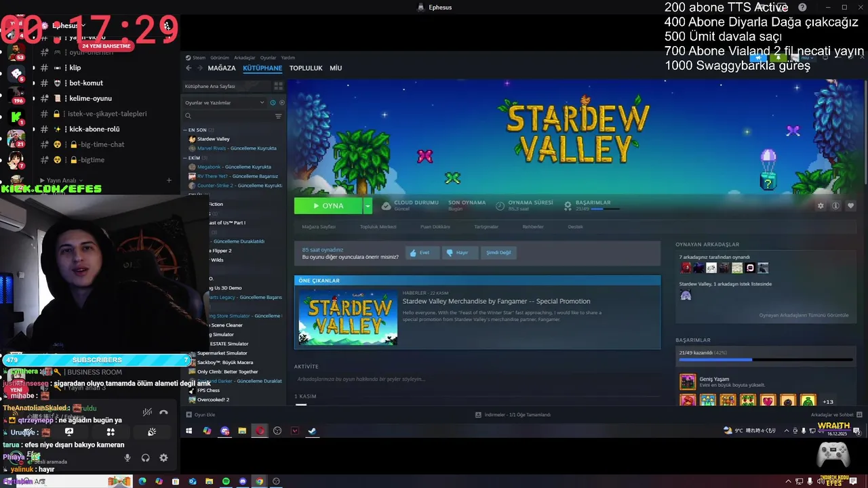Open Windows Start button in taskbar
Viewport: 868px width, 488px height.
(x=189, y=430)
